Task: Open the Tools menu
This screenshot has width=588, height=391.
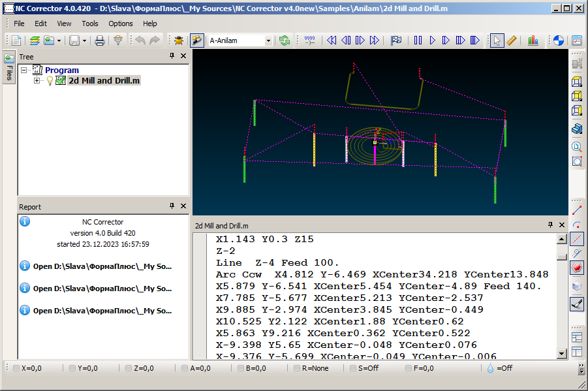Action: pos(90,23)
